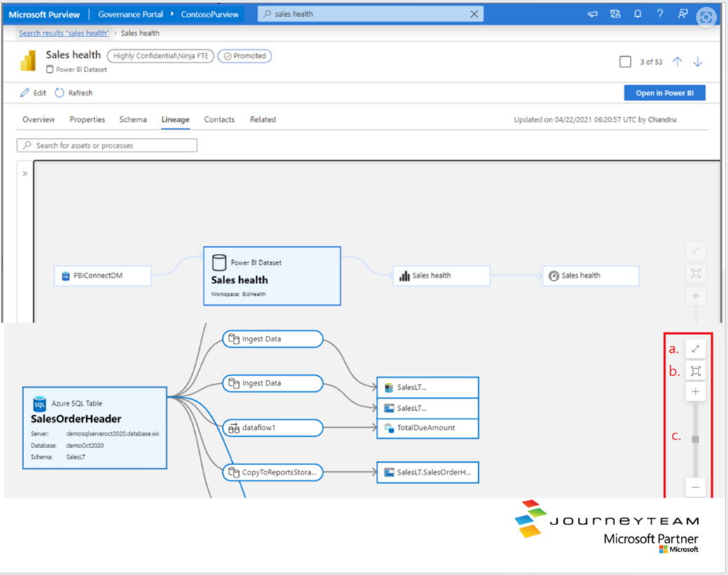Click the notifications bell icon

point(637,14)
